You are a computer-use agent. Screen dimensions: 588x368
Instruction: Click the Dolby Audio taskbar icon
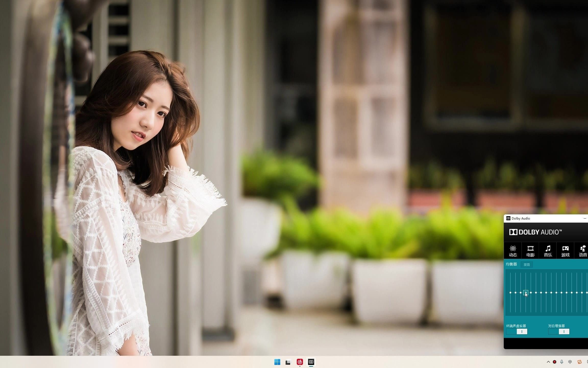[x=311, y=362]
